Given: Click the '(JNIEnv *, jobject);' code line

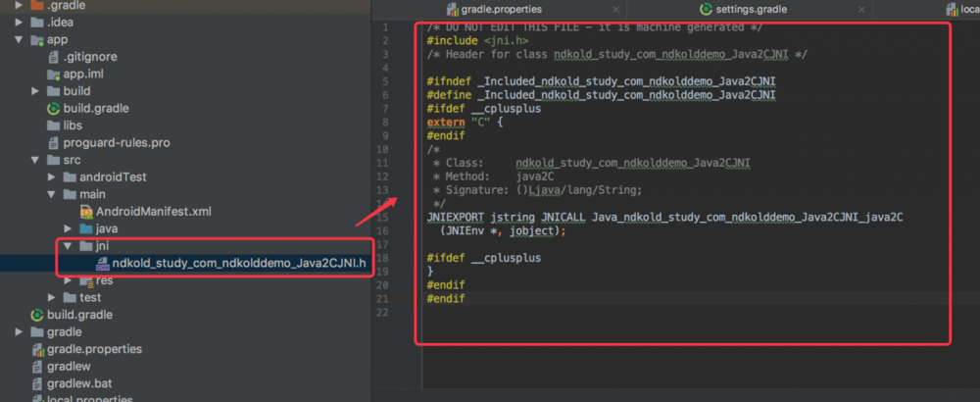Looking at the screenshot, I should [503, 230].
